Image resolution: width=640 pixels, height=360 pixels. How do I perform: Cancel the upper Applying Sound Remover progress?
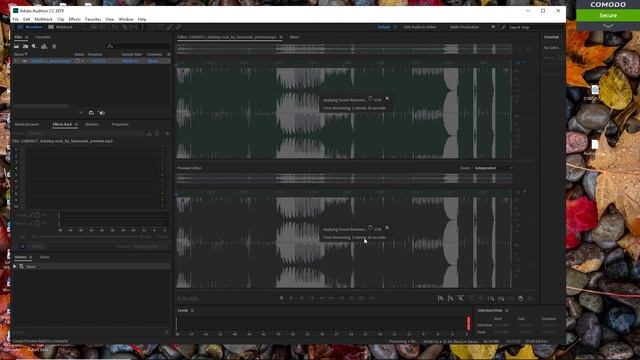387,98
